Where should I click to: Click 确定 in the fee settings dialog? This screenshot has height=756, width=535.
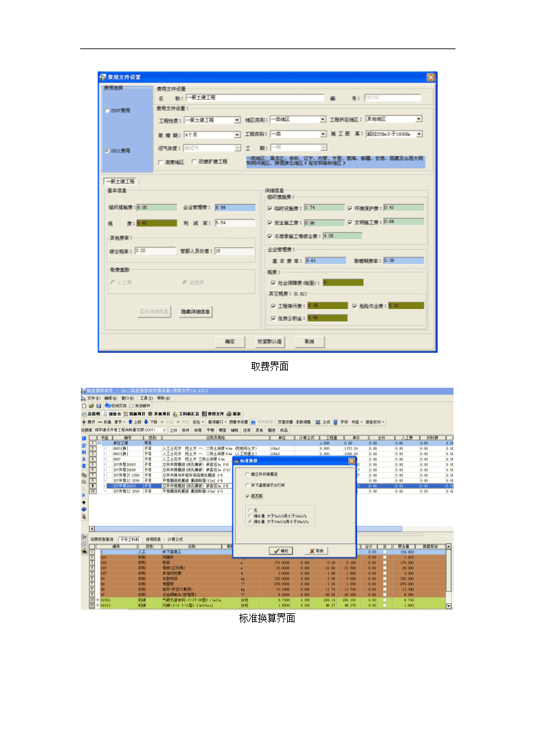pos(229,341)
